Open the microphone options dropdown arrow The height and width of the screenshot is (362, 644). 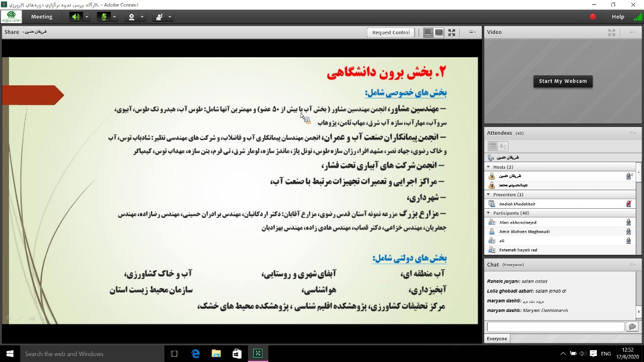(114, 17)
